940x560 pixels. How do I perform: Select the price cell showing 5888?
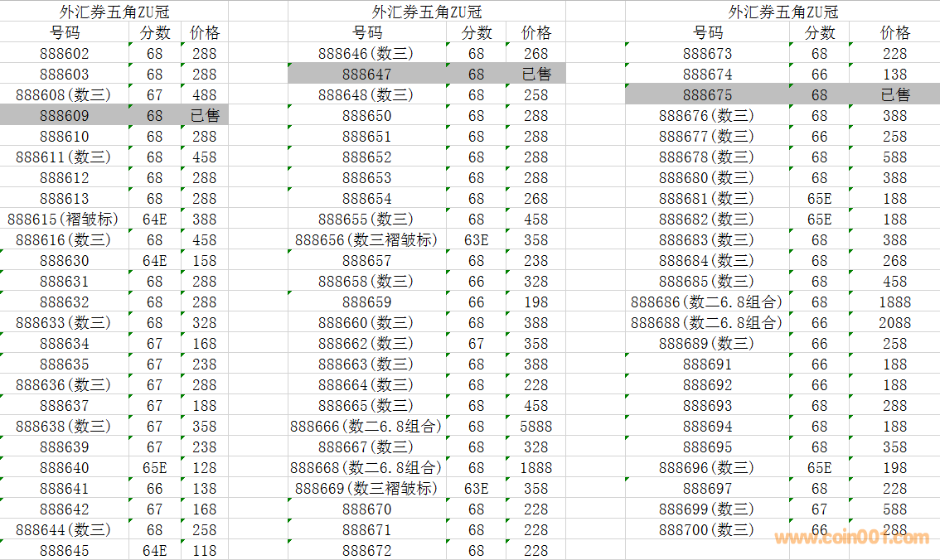(x=536, y=427)
